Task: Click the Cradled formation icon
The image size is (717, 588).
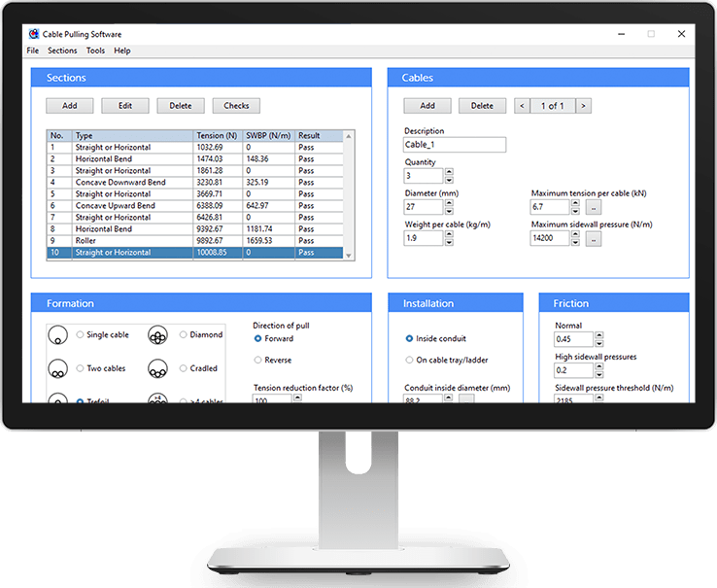Action: click(x=155, y=369)
